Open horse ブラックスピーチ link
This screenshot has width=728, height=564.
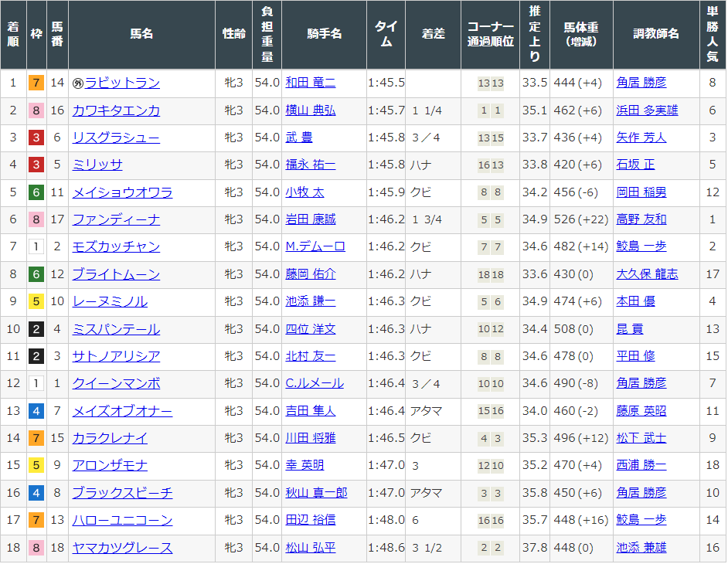point(122,493)
